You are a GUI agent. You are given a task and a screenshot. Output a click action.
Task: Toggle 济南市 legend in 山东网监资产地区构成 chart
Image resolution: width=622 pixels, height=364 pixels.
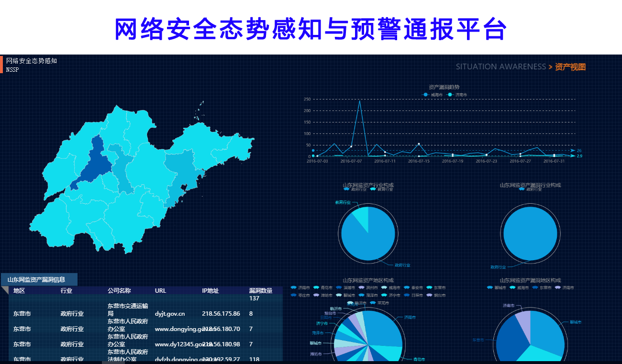click(x=300, y=288)
